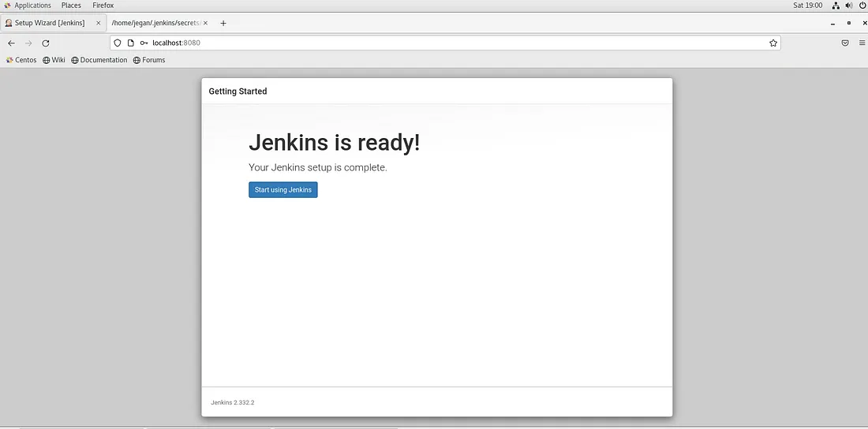Click the volume speaker icon in the panel
868x429 pixels.
(849, 6)
